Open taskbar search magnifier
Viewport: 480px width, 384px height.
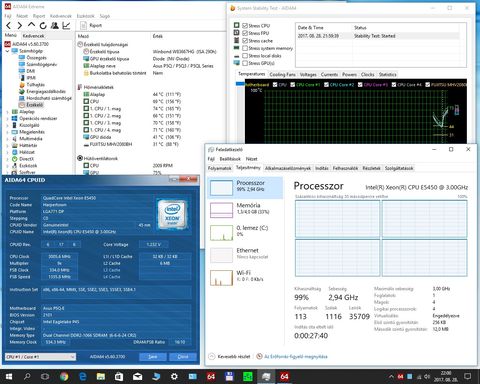pos(27,377)
